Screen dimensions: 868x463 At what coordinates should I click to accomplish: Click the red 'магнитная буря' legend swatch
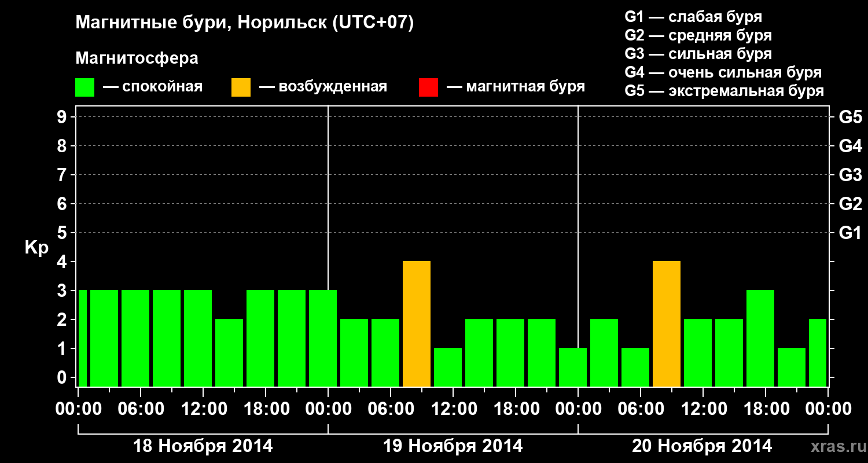(428, 87)
